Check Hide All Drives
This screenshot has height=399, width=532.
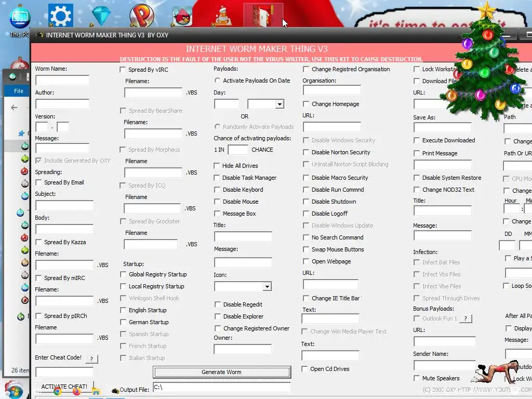[217, 166]
